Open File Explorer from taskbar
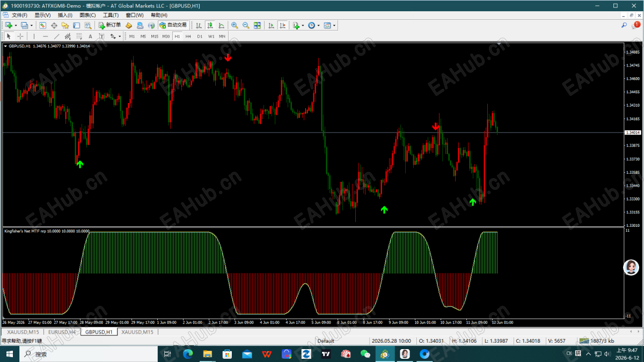Image resolution: width=644 pixels, height=362 pixels. 207,354
